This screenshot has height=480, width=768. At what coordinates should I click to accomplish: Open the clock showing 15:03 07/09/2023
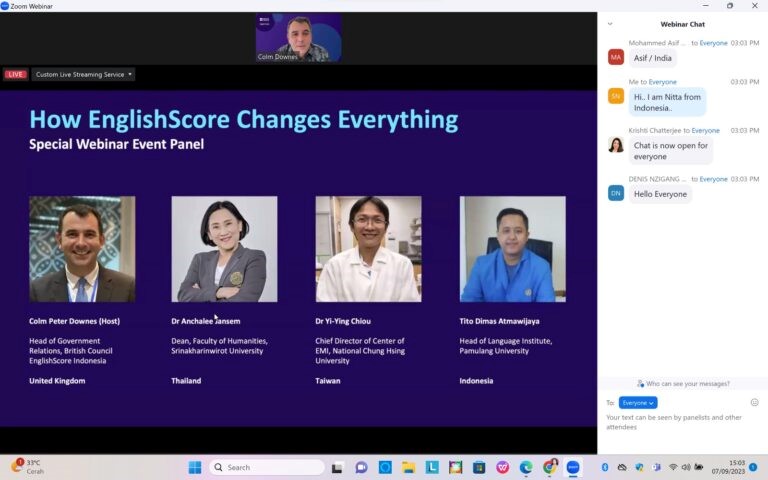pyautogui.click(x=730, y=467)
